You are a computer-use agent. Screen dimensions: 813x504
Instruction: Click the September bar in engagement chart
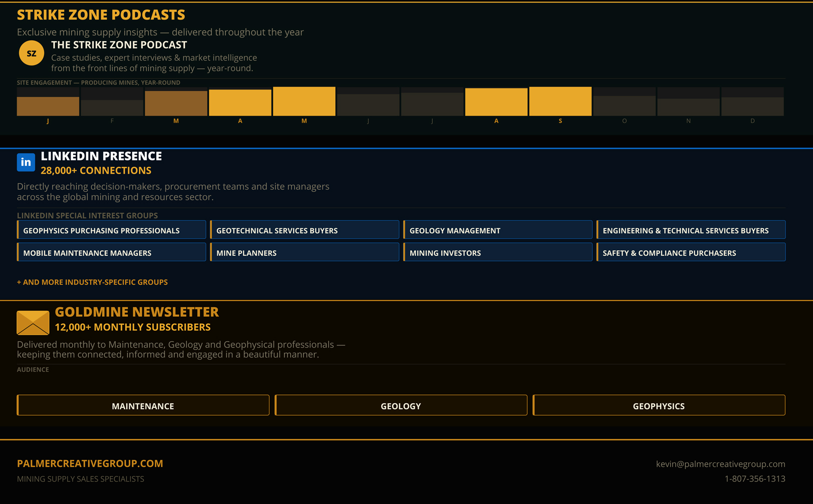tap(560, 102)
